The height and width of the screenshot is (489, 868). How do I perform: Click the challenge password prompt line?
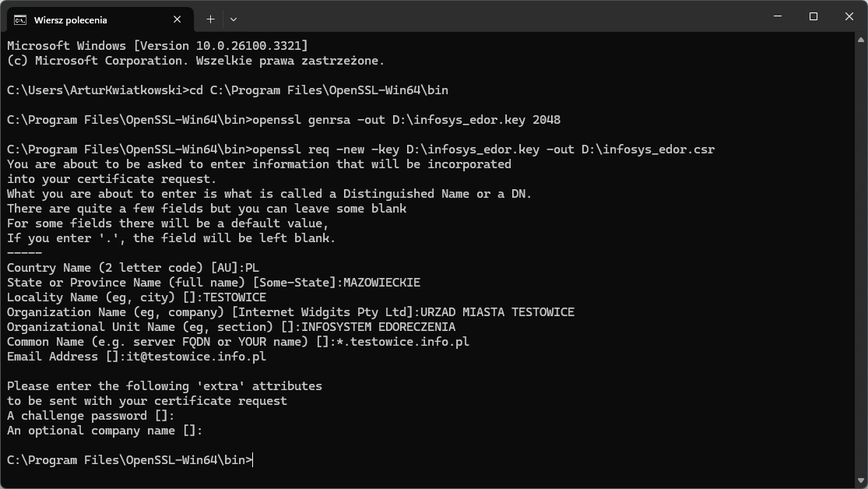pos(90,416)
